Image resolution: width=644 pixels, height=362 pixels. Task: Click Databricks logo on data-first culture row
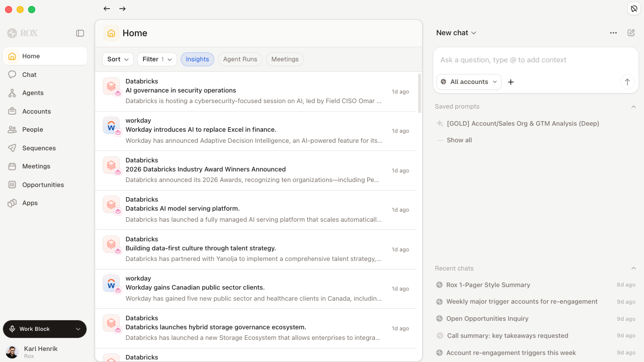(111, 244)
